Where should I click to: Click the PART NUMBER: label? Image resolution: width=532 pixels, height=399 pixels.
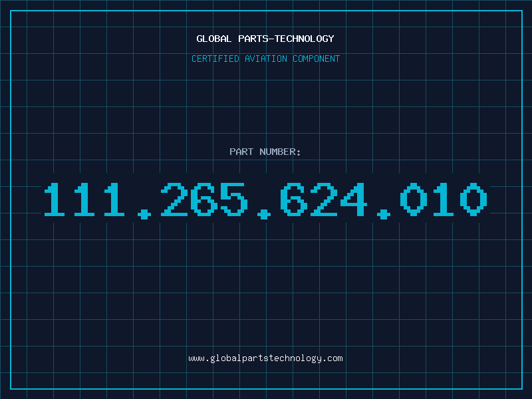pos(265,152)
